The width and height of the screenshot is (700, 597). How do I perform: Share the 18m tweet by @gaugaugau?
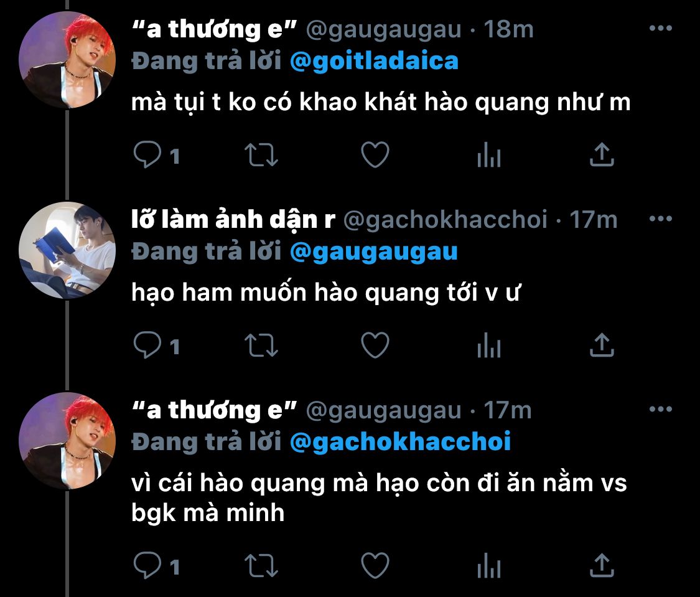602,154
